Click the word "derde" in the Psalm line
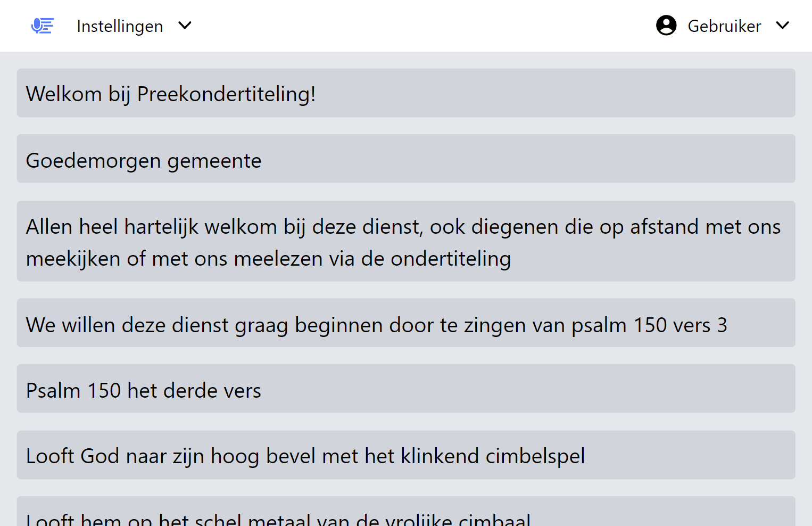Viewport: 812px width, 526px height. point(190,391)
